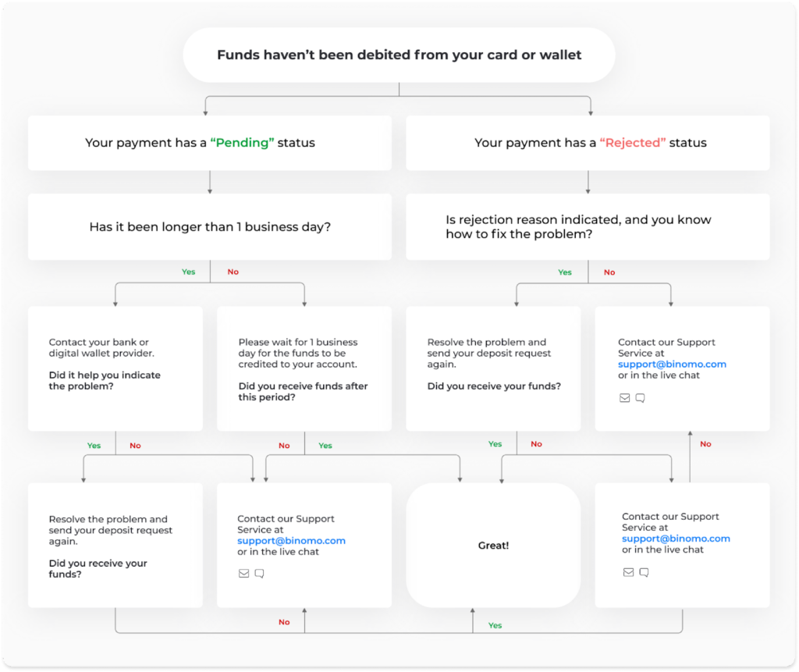Click chat bubble icon in support box left of Great!
This screenshot has width=799, height=672.
pos(259,574)
